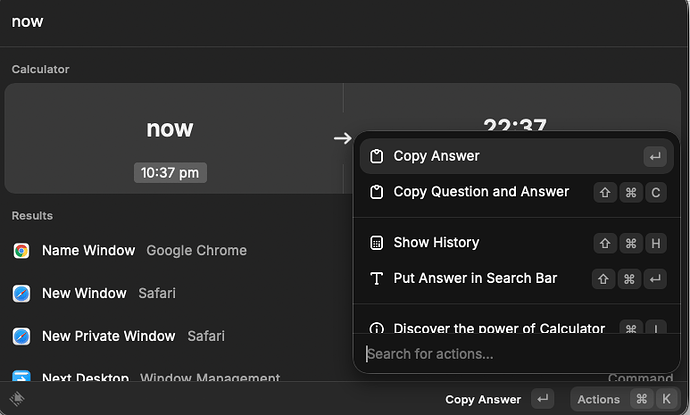Image resolution: width=690 pixels, height=415 pixels.
Task: Select Put Answer in Search Bar
Action: pyautogui.click(x=517, y=279)
